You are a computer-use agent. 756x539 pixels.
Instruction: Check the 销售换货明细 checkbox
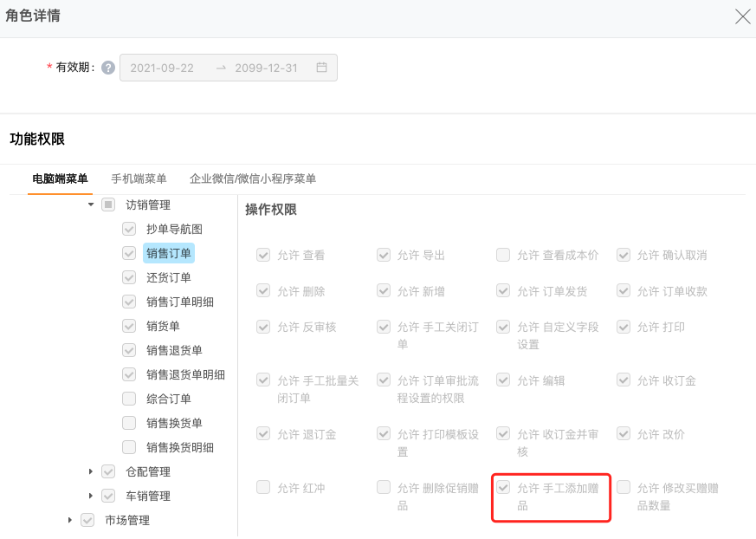coord(129,447)
